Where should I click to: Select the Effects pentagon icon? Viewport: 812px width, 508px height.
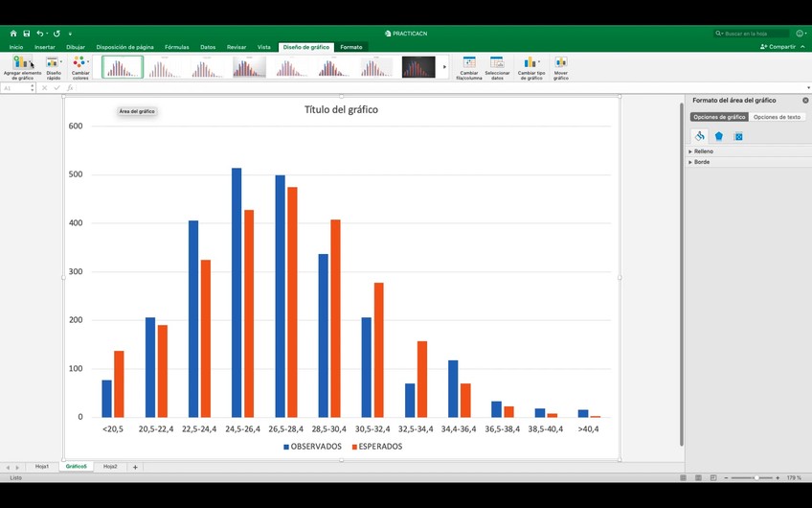point(719,136)
